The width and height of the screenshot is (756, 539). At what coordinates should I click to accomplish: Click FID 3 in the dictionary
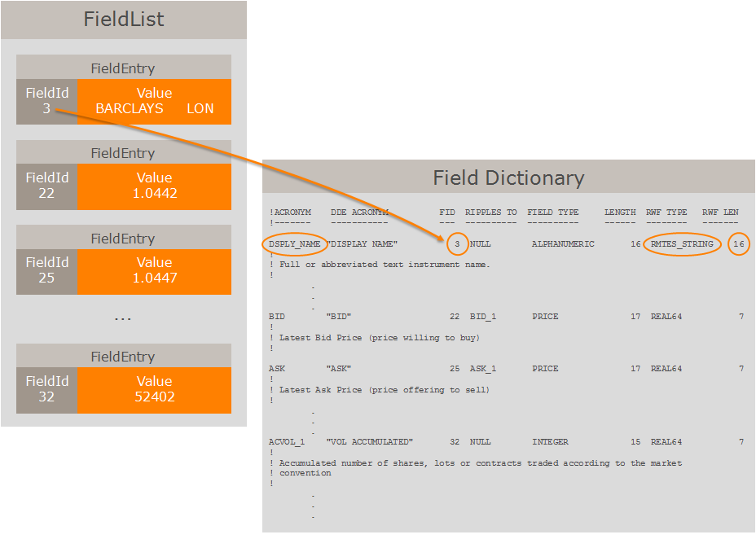pyautogui.click(x=457, y=244)
